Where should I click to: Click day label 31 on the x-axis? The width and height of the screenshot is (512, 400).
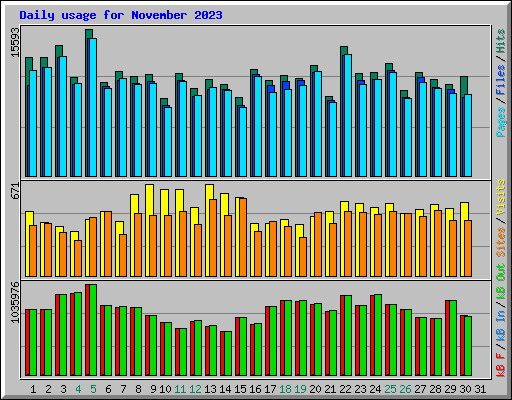click(480, 389)
